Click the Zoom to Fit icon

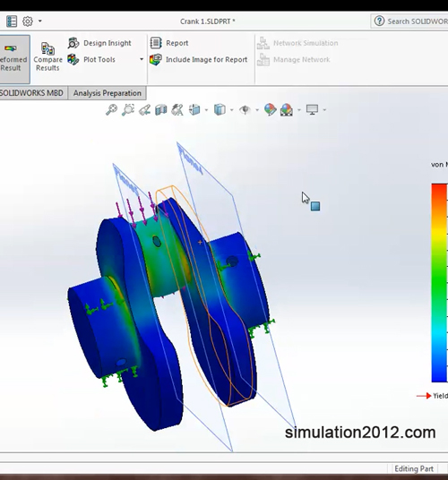[x=111, y=109]
